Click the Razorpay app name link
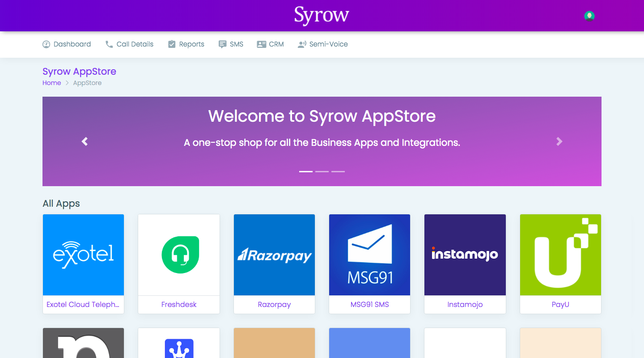Screen dimensions: 644x358 coord(274,304)
